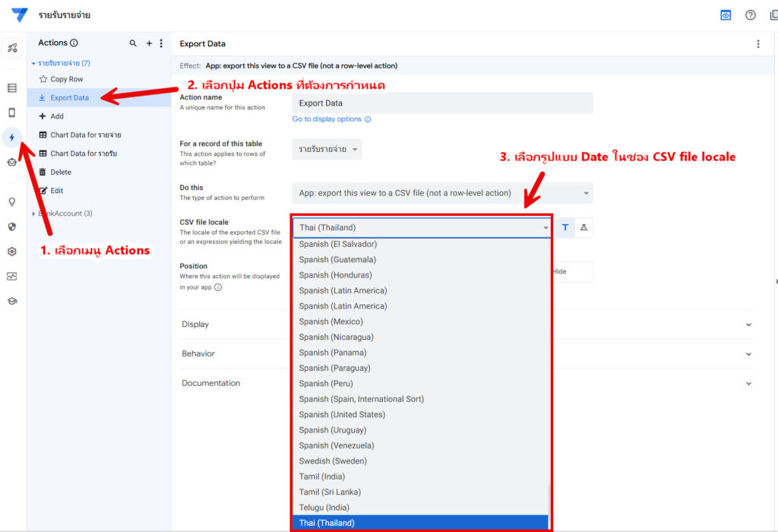778x532 pixels.
Task: Choose Spanish (Mexico) locale
Action: [x=419, y=321]
